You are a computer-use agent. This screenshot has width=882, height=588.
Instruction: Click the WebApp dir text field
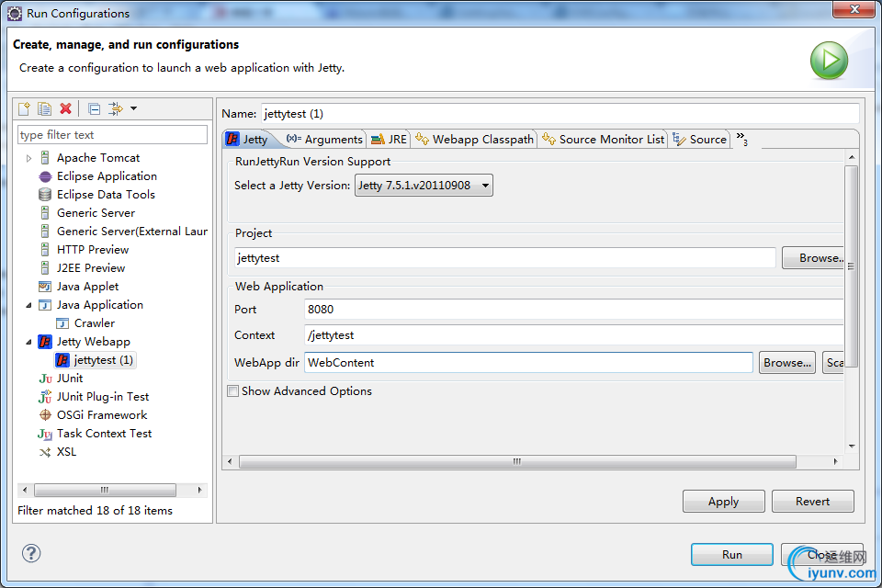pos(529,363)
